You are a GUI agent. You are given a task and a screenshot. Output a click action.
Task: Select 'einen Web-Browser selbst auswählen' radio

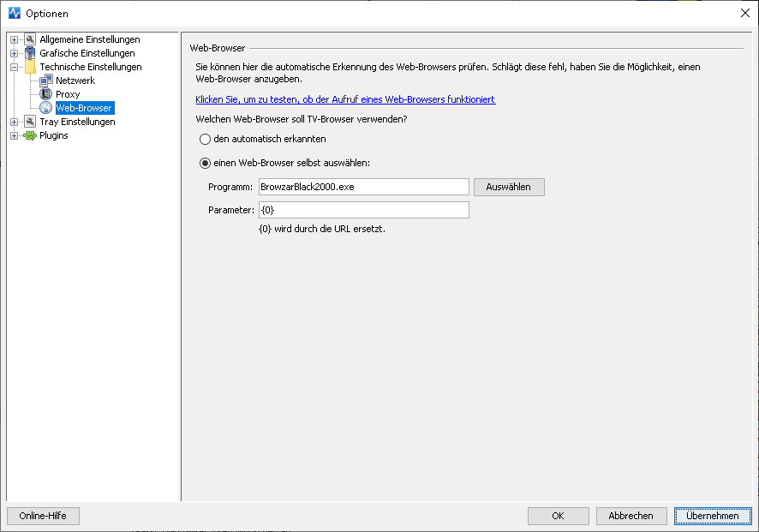206,163
